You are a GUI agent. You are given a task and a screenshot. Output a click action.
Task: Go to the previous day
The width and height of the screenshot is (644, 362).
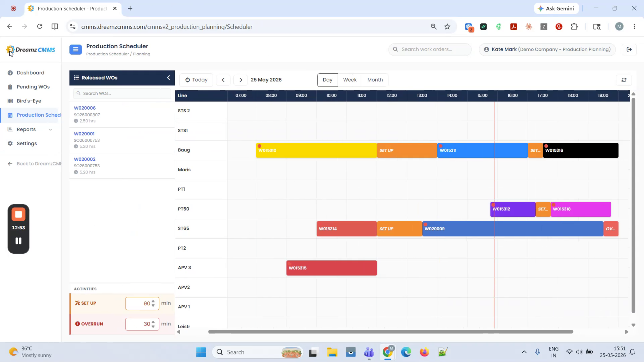(x=223, y=80)
